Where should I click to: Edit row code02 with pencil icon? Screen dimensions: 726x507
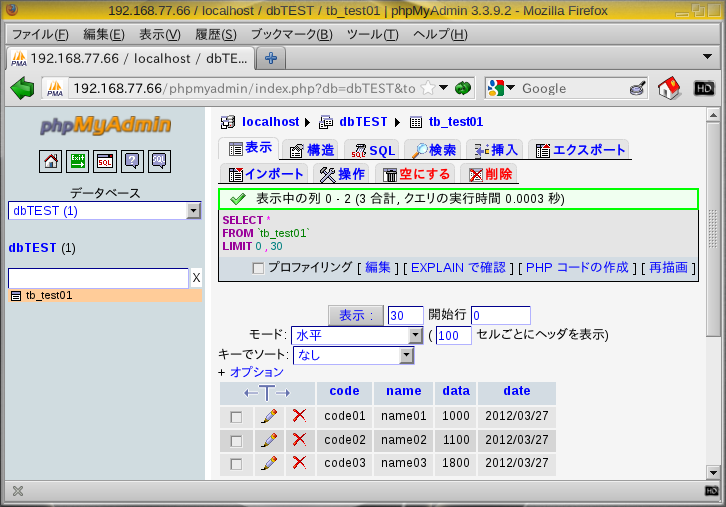(x=269, y=440)
